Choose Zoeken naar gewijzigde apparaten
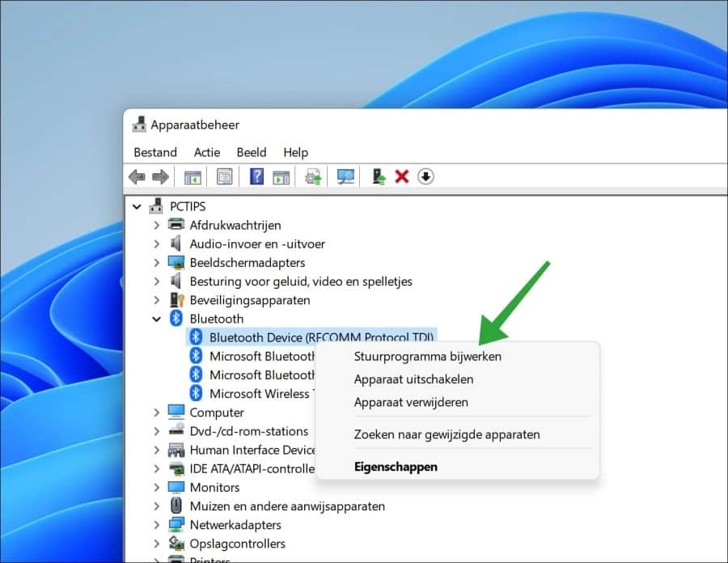 457,434
